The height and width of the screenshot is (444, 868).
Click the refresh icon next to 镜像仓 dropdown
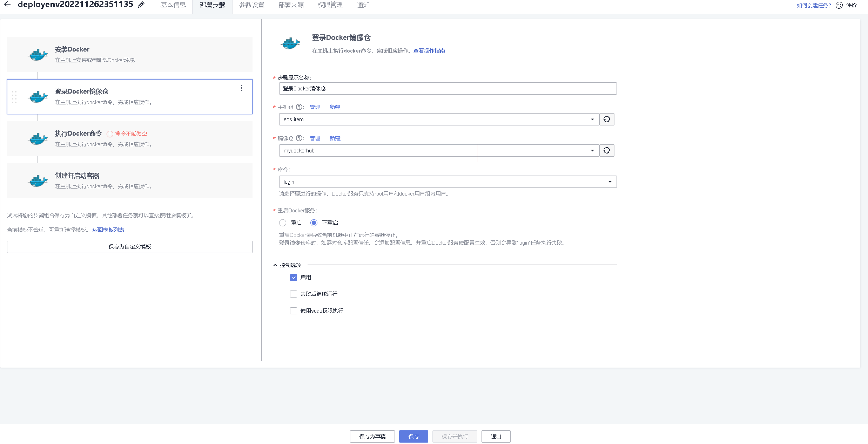pos(607,150)
